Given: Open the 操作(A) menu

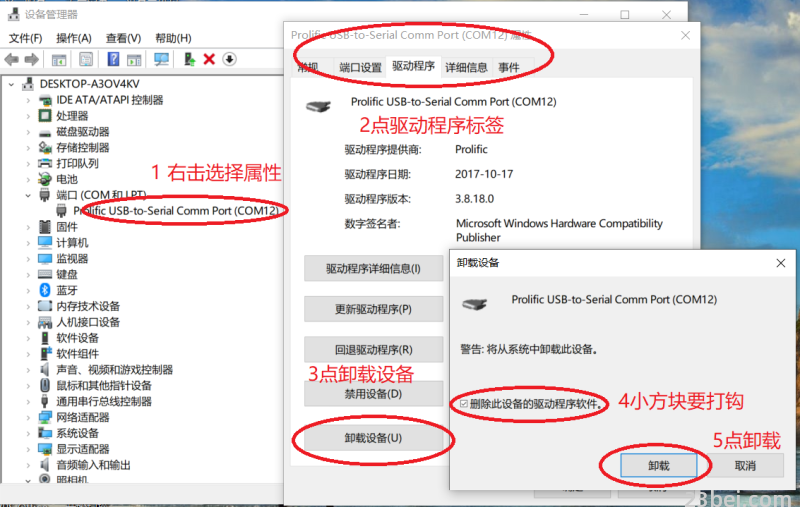Looking at the screenshot, I should 73,38.
